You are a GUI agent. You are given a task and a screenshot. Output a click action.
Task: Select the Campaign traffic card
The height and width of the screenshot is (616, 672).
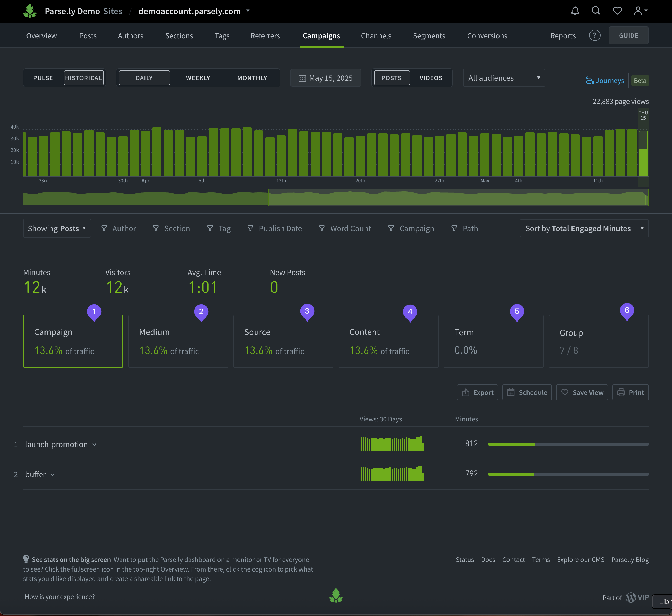(x=73, y=341)
